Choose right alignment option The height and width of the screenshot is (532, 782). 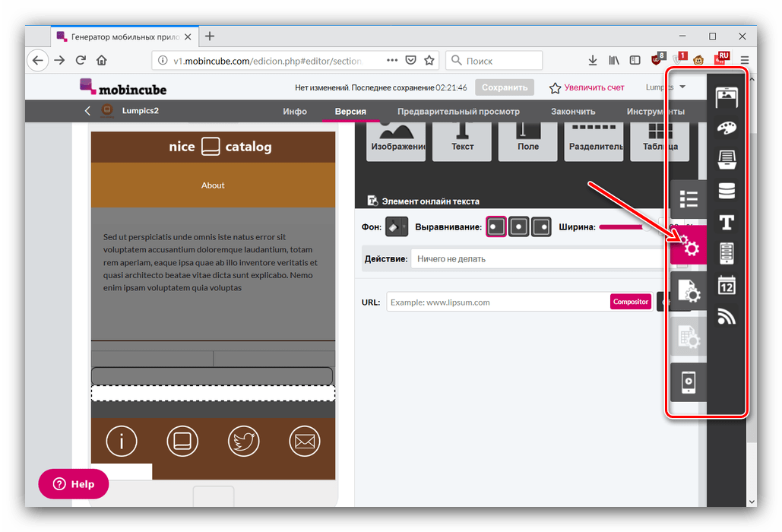click(541, 227)
